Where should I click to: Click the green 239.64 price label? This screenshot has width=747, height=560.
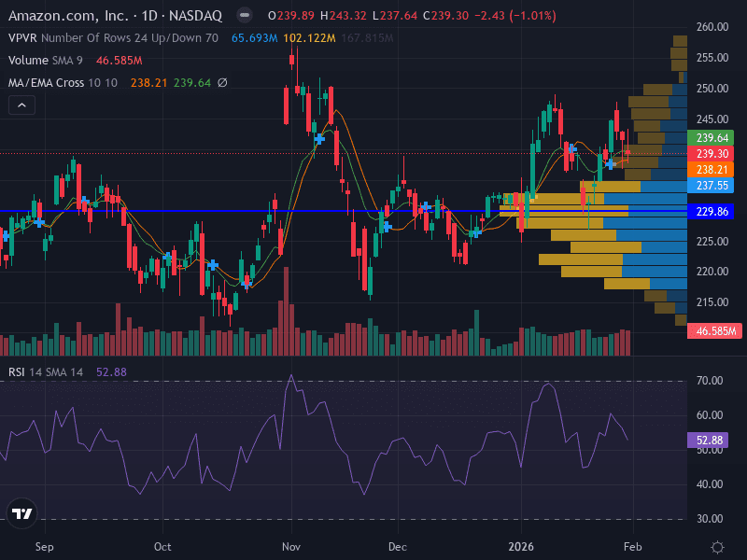[712, 138]
